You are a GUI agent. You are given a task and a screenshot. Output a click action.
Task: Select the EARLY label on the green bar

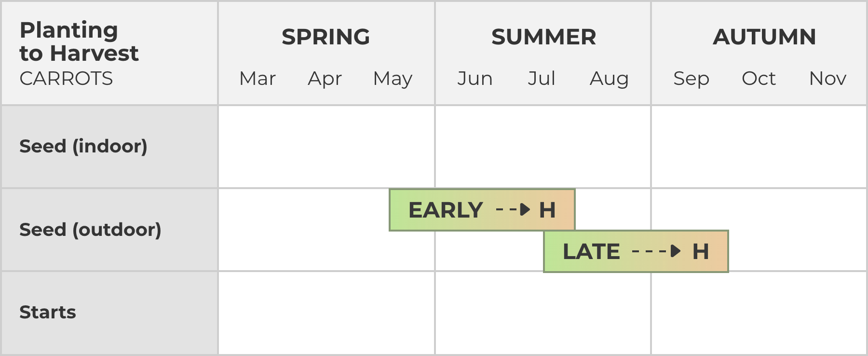pos(446,210)
